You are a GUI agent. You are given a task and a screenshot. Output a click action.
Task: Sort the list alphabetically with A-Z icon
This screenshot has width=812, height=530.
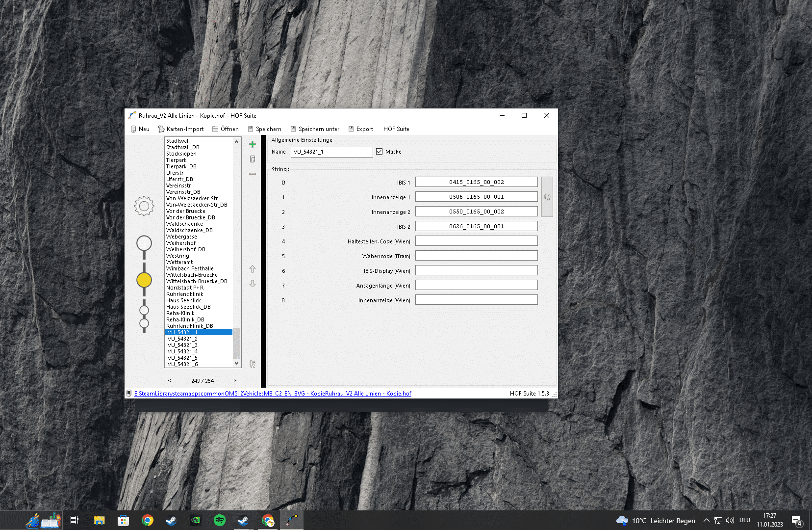point(253,364)
